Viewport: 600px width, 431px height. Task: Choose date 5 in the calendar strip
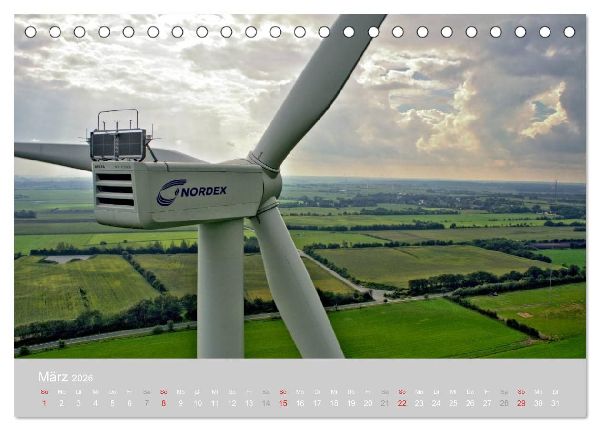(x=112, y=403)
